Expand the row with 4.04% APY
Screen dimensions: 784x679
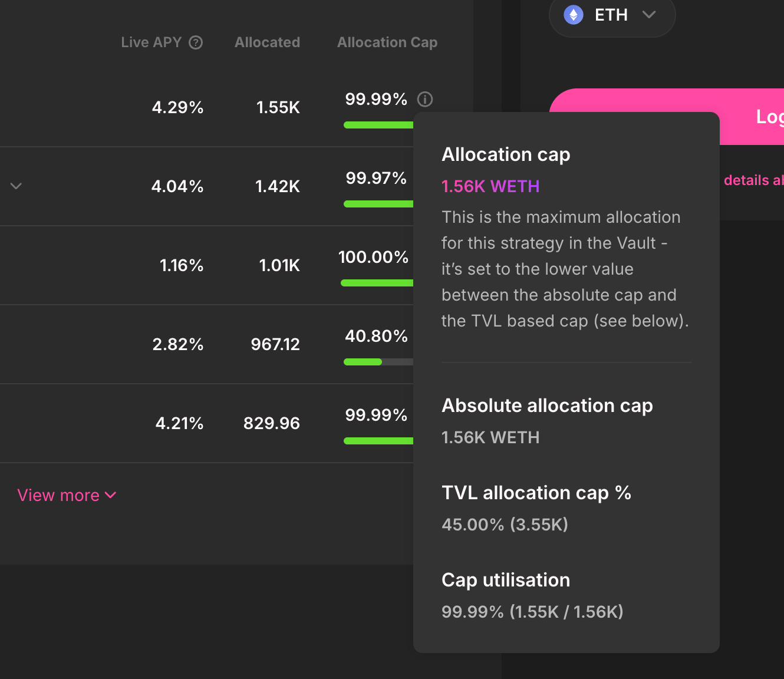[16, 186]
